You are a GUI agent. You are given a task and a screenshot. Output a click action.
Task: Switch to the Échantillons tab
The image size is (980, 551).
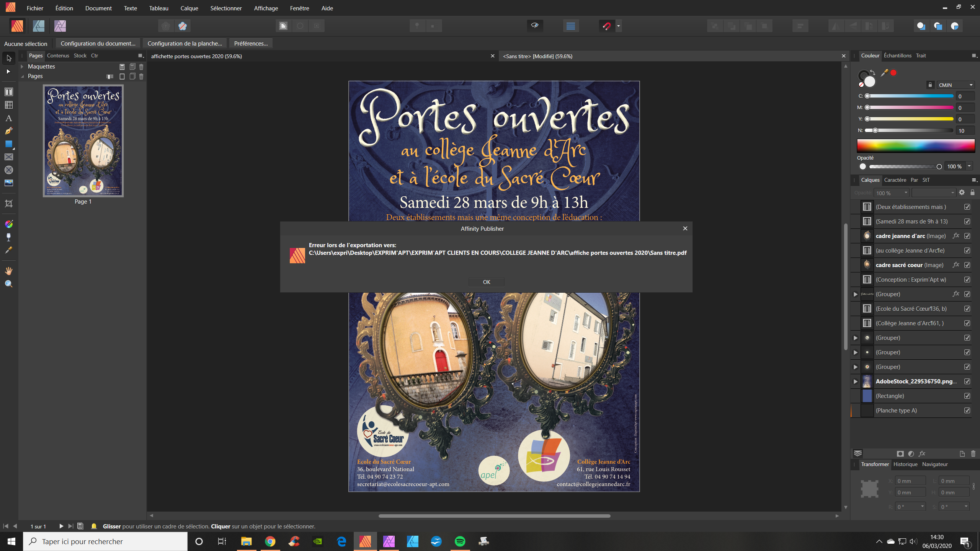(897, 55)
